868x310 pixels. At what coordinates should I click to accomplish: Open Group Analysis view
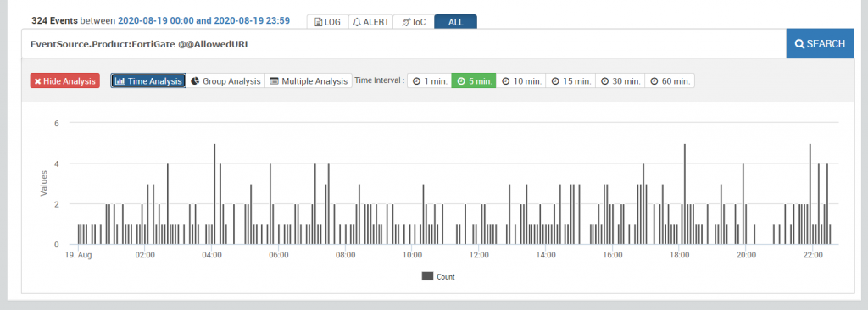225,80
